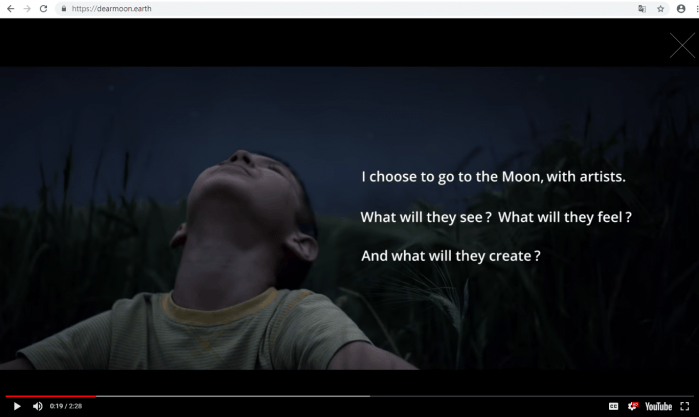The width and height of the screenshot is (699, 417).
Task: Close the video overlay with X
Action: [x=682, y=45]
